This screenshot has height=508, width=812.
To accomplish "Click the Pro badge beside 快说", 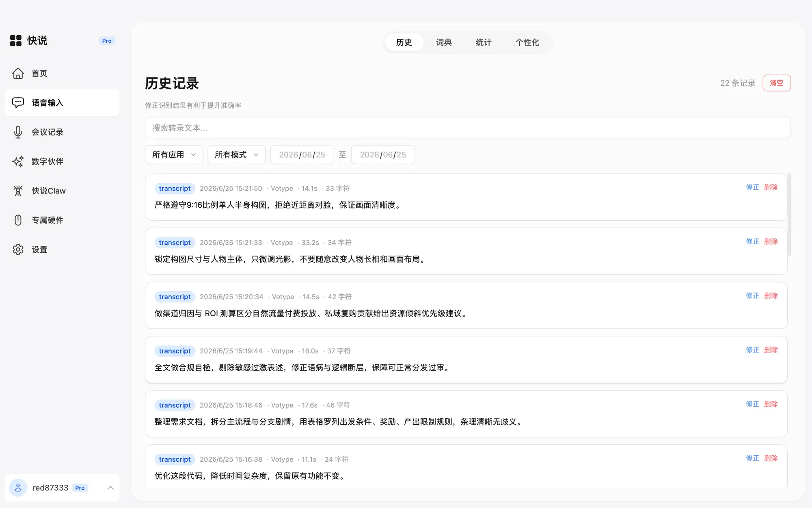I will [107, 41].
